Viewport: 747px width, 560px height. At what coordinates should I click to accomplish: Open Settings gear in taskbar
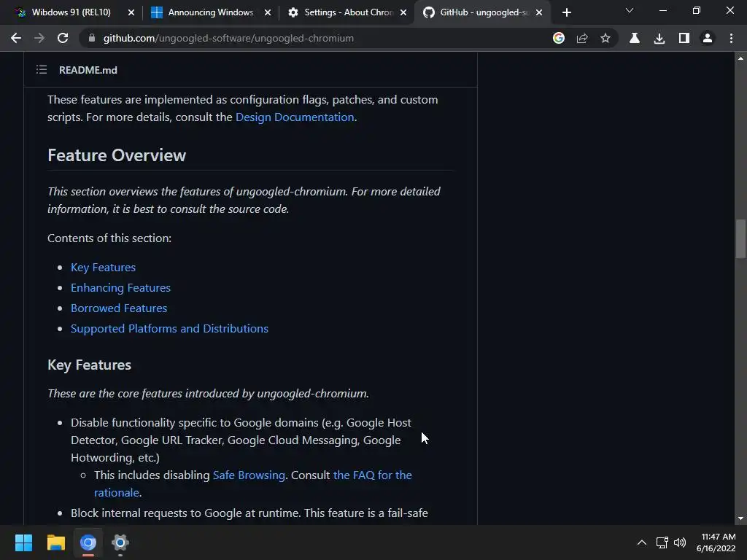120,542
